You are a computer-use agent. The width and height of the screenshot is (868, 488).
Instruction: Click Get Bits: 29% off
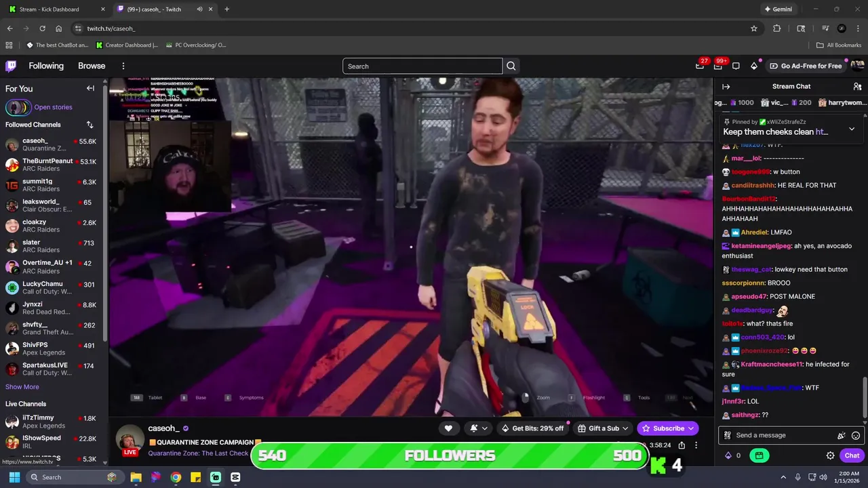tap(532, 428)
